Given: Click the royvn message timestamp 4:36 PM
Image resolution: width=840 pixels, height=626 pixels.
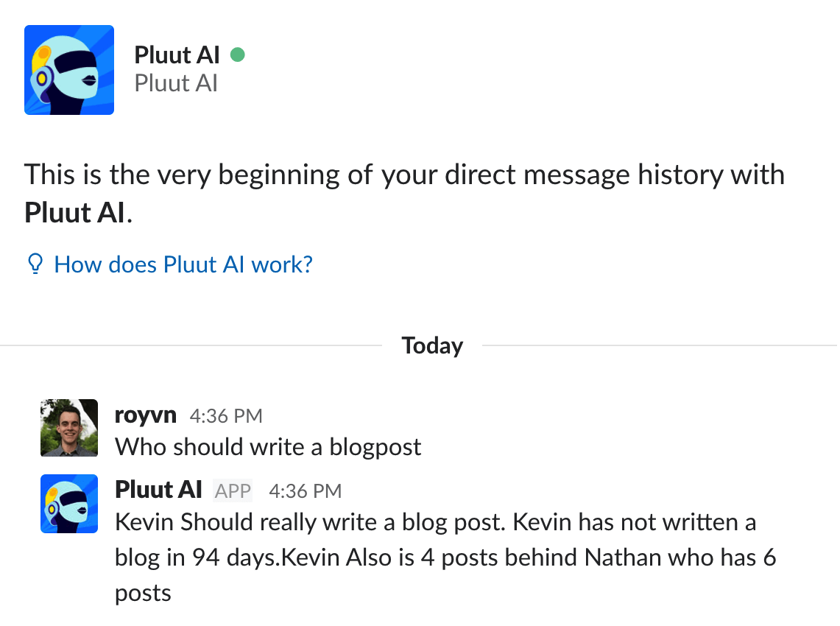Looking at the screenshot, I should point(226,416).
